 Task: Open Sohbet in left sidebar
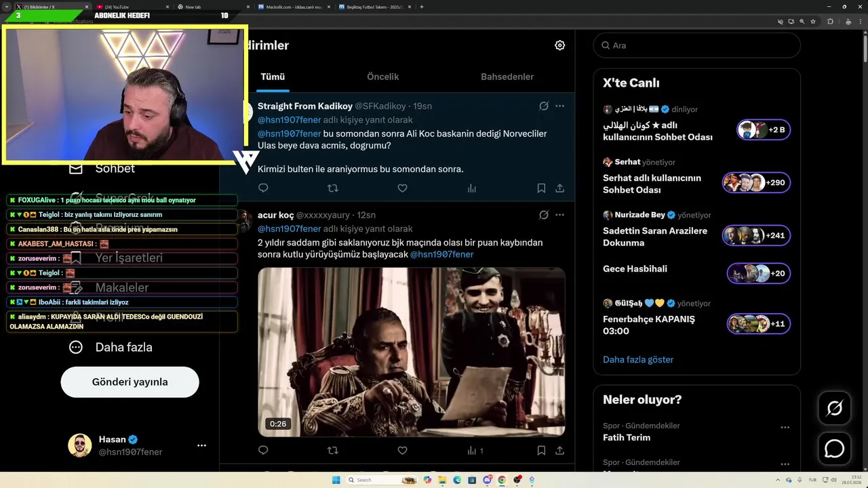[115, 168]
